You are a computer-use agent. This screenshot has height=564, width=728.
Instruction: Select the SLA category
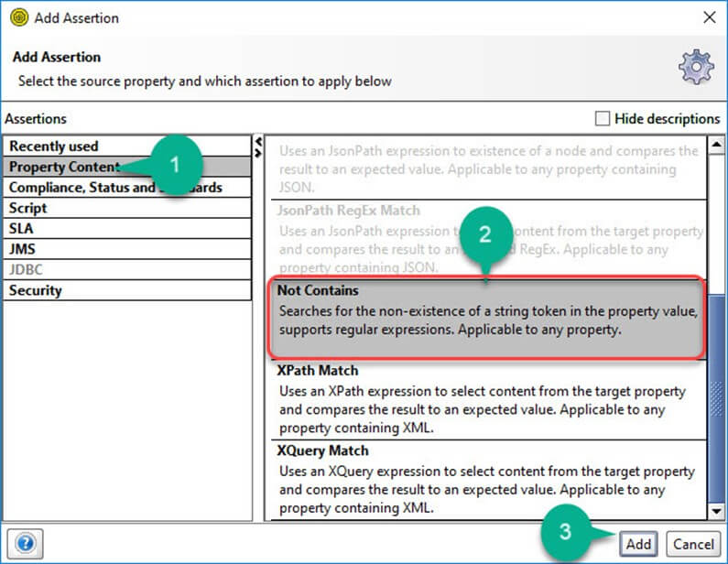[x=24, y=228]
